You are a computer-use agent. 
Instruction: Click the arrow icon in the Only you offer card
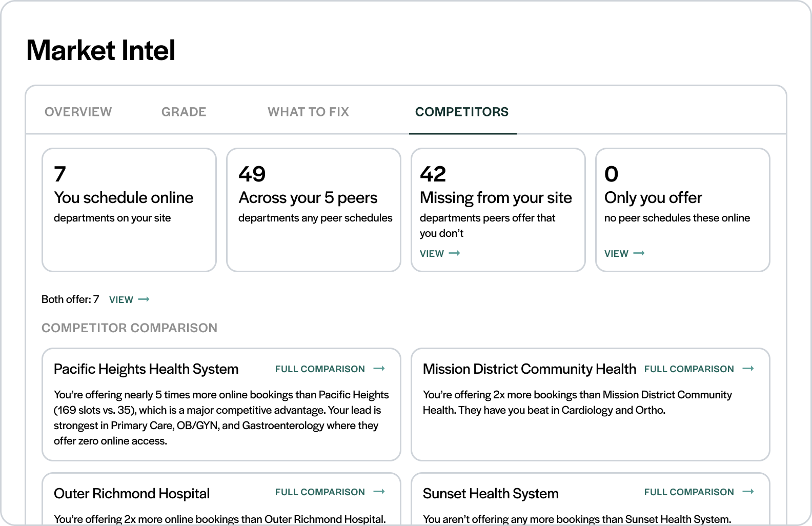[639, 253]
